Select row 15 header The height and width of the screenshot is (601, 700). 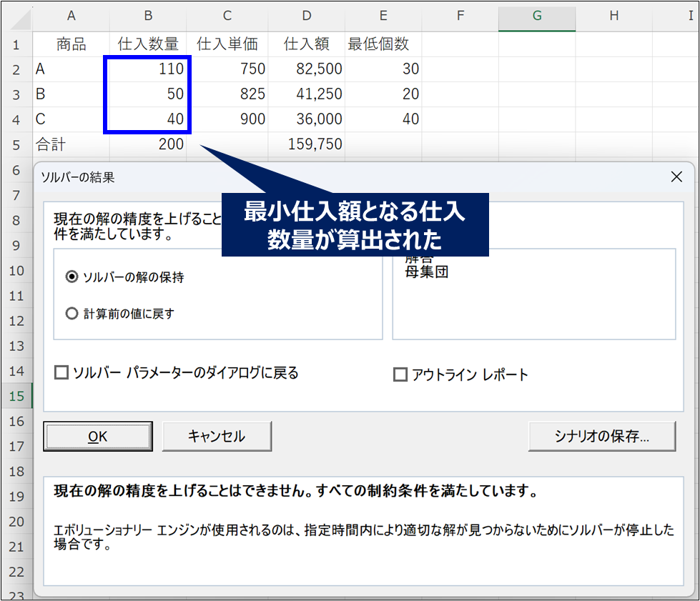coord(16,396)
